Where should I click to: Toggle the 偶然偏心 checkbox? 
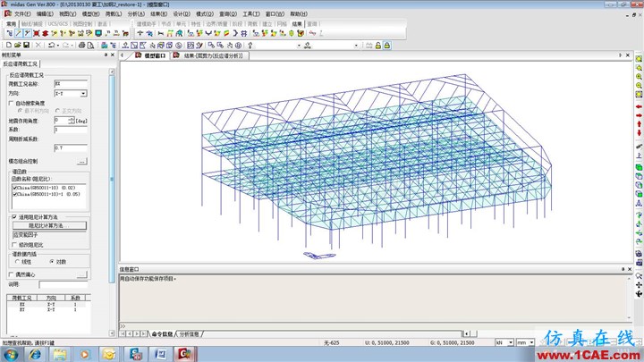[x=12, y=274]
